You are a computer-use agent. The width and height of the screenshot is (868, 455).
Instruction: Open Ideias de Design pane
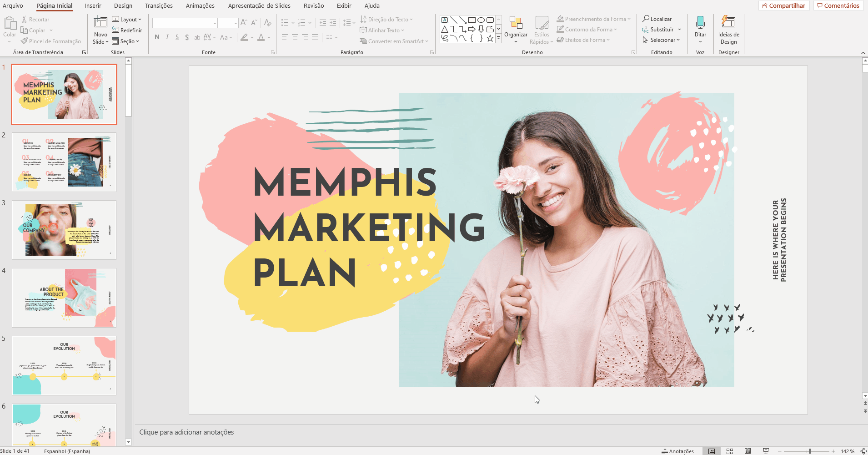pyautogui.click(x=728, y=30)
